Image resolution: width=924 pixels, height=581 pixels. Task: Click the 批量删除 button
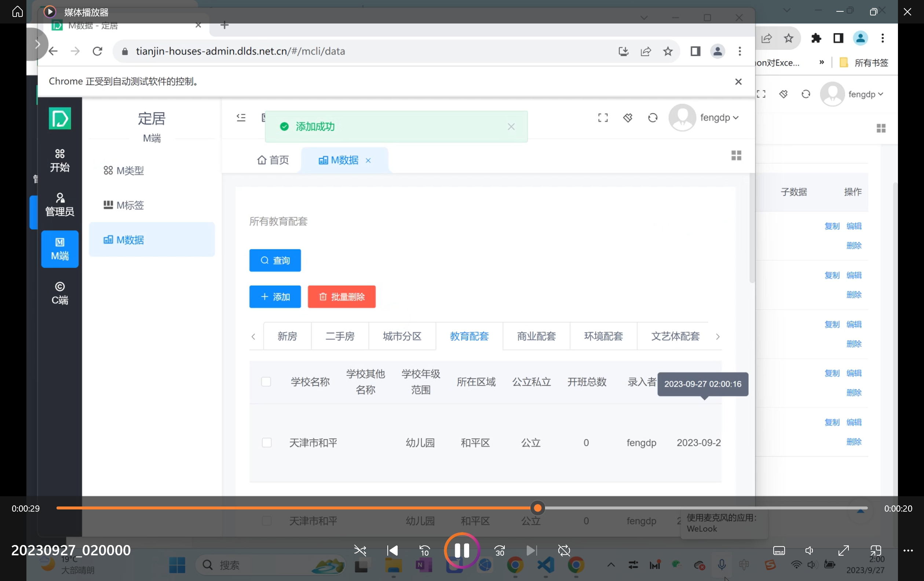(342, 297)
